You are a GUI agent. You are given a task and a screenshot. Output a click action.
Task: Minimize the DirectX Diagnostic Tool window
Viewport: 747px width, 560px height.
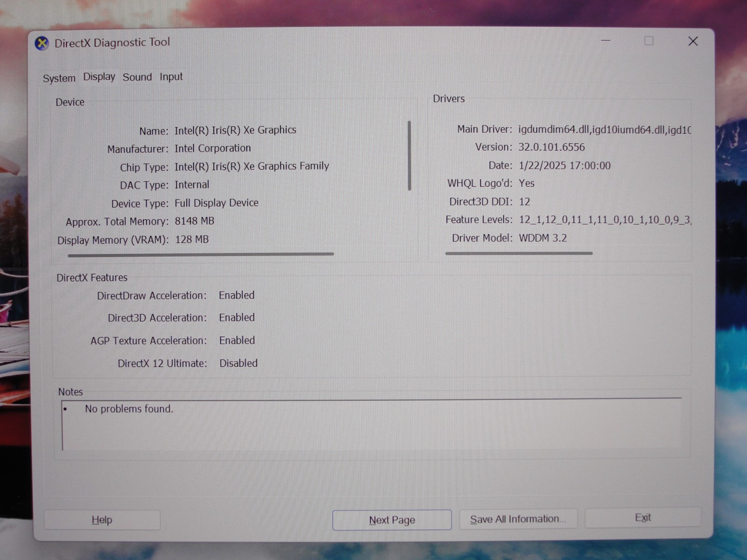coord(606,41)
